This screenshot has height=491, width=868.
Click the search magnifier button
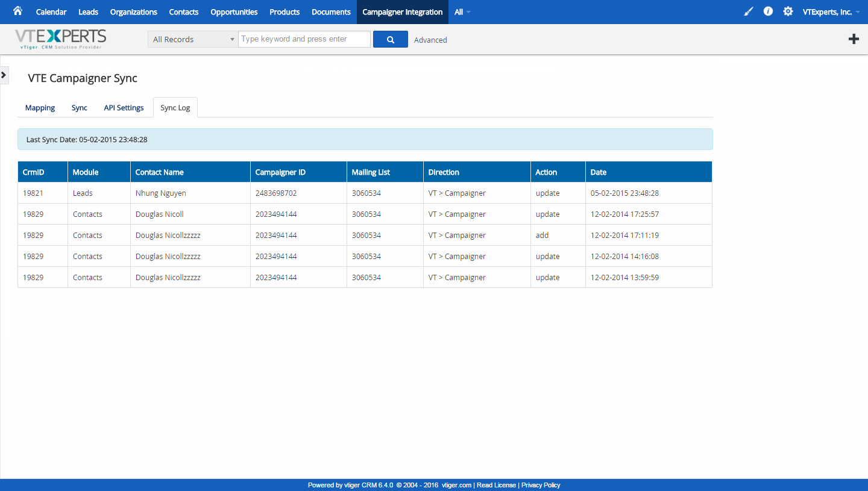(391, 39)
